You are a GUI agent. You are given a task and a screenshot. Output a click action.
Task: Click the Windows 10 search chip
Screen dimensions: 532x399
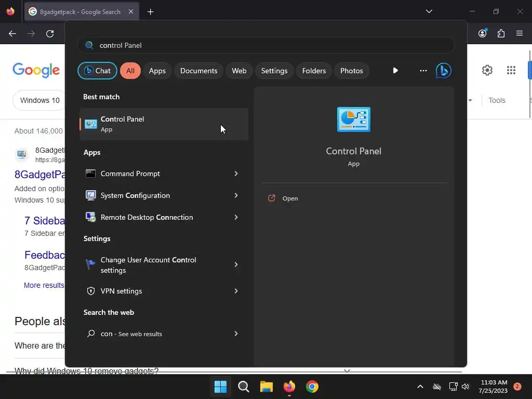coord(39,100)
